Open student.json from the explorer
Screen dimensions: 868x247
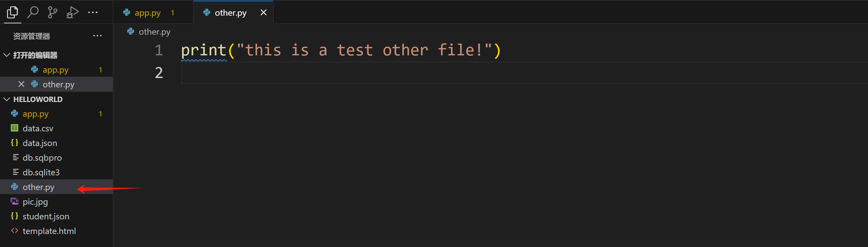46,216
